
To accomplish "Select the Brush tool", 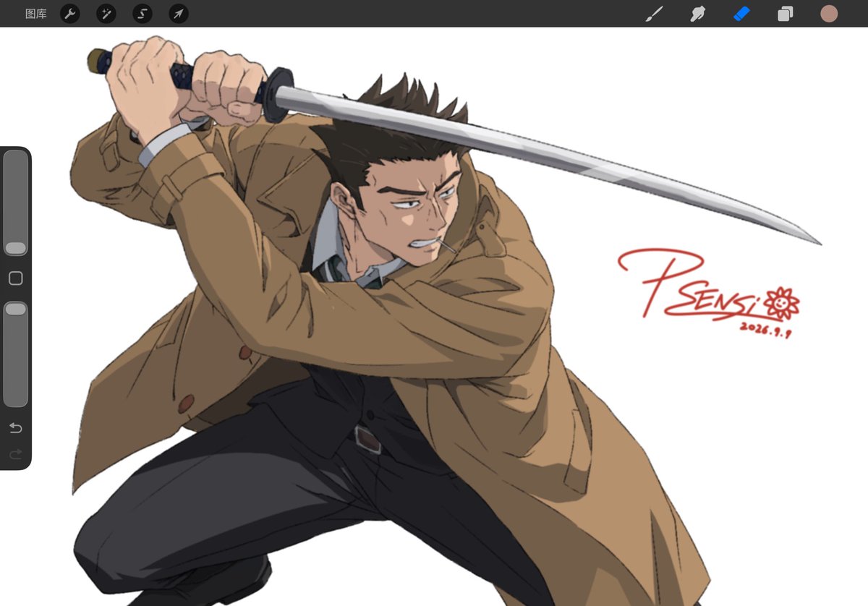I will [x=654, y=14].
